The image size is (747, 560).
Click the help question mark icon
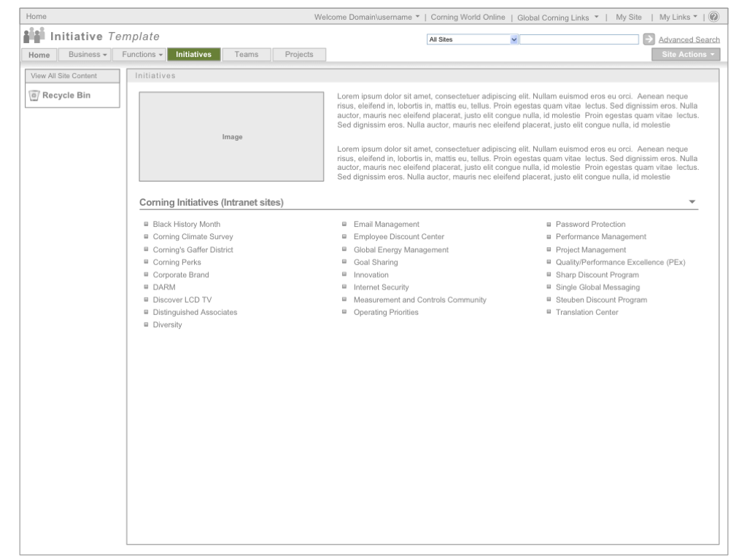(x=713, y=17)
